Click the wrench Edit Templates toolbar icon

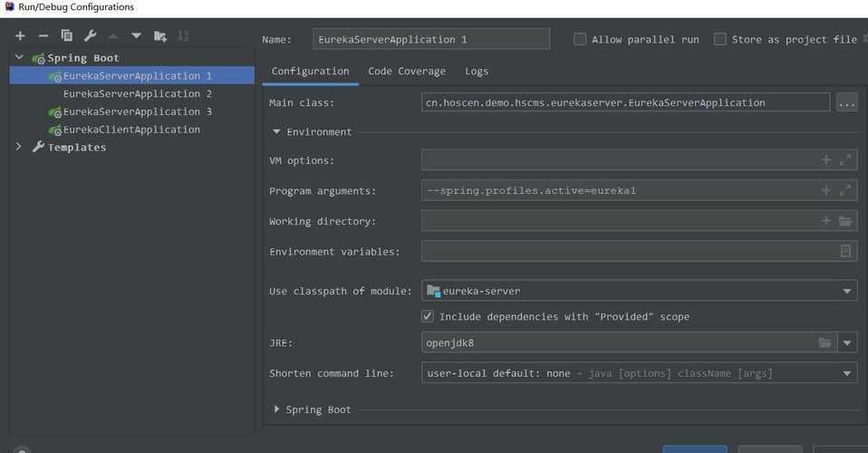click(x=90, y=36)
